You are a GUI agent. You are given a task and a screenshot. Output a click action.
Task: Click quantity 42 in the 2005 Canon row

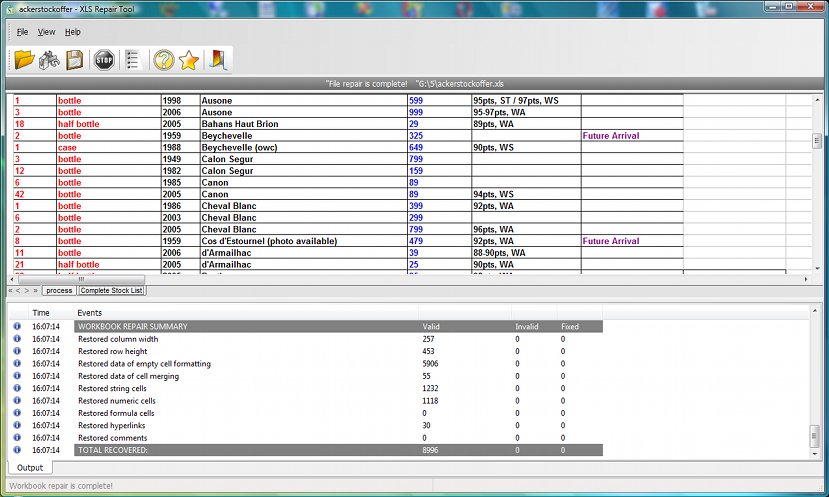(x=35, y=194)
